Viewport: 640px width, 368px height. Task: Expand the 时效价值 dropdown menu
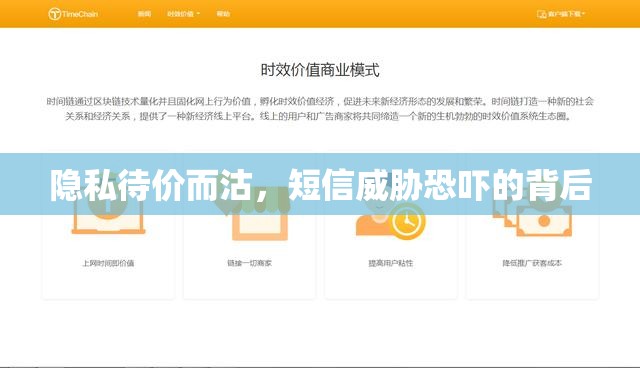coord(184,14)
